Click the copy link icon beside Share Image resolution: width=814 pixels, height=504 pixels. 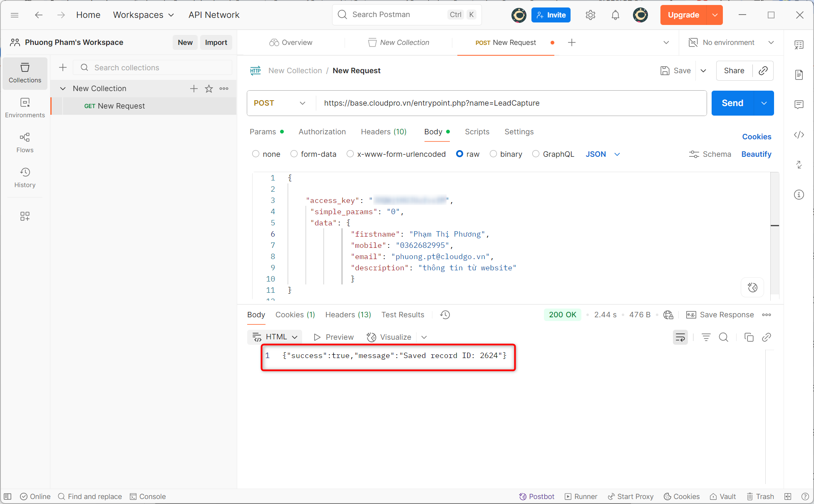pyautogui.click(x=763, y=71)
